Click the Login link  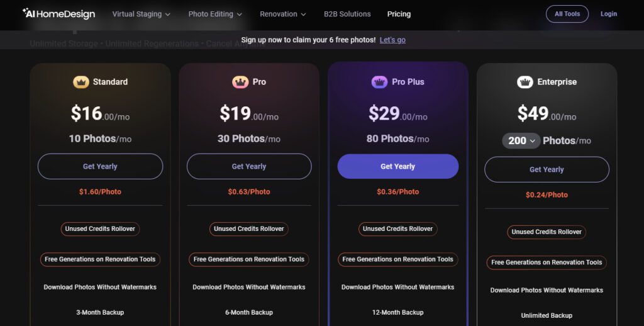tap(609, 14)
